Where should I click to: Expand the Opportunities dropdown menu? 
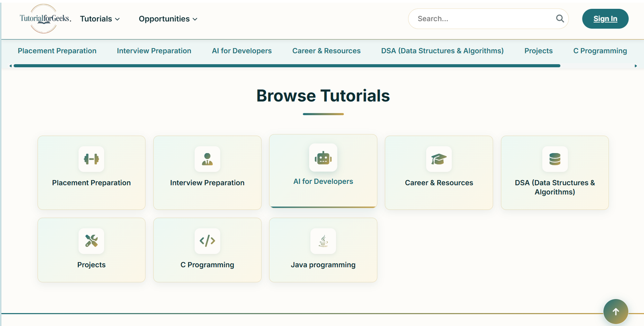pyautogui.click(x=168, y=19)
